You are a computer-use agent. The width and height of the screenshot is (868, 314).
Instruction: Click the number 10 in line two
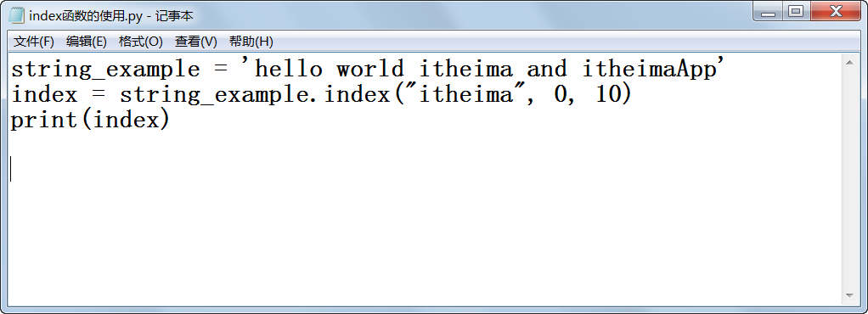pyautogui.click(x=609, y=95)
